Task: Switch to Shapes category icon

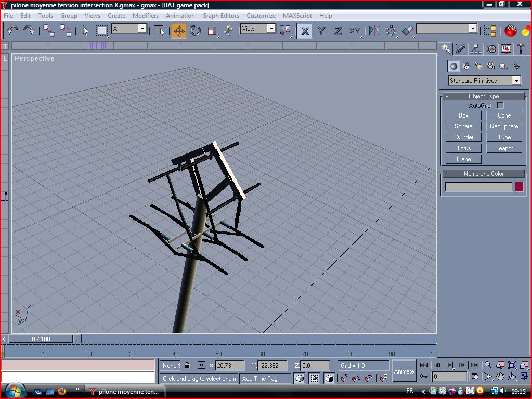Action: coord(466,66)
